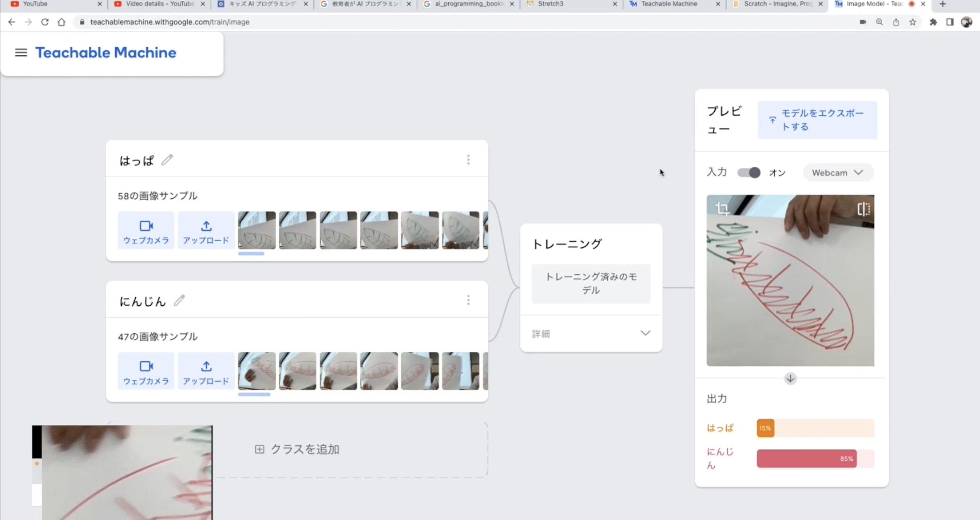The width and height of the screenshot is (980, 520).
Task: Edit the にんじん class name pencil icon
Action: pos(179,300)
